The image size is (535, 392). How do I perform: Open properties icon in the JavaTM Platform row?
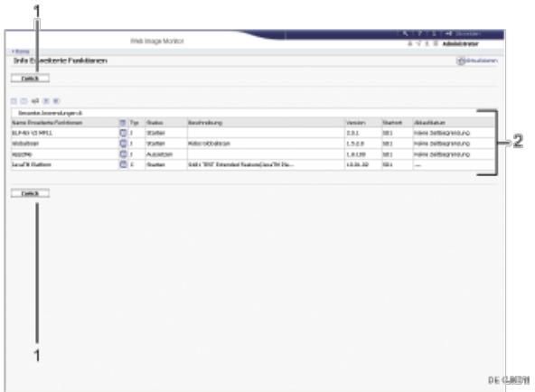pos(123,164)
